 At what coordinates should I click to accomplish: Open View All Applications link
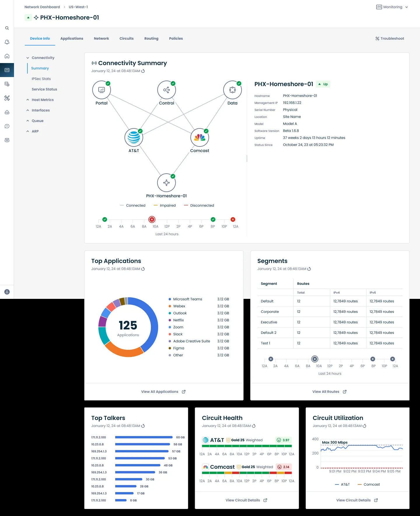[x=163, y=392]
